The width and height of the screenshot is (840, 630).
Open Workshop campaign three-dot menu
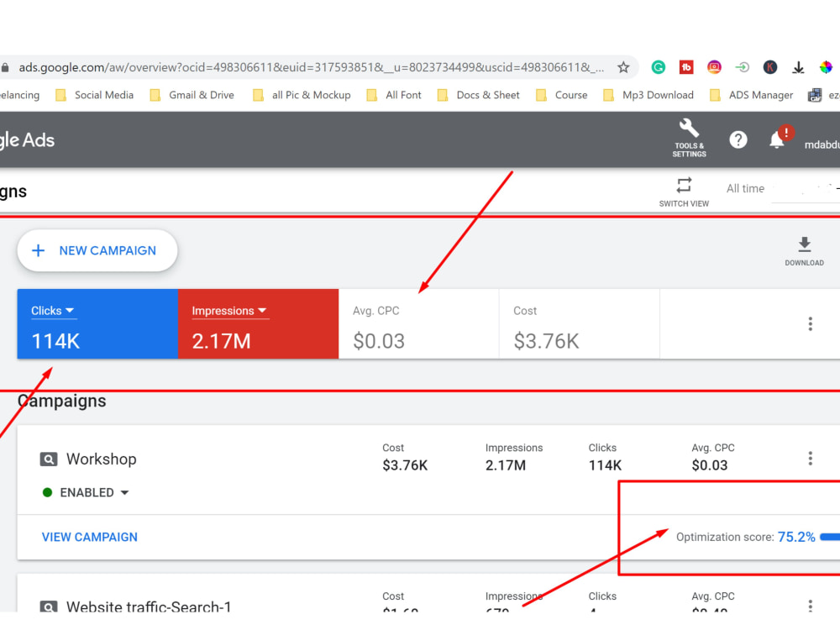[x=810, y=458]
